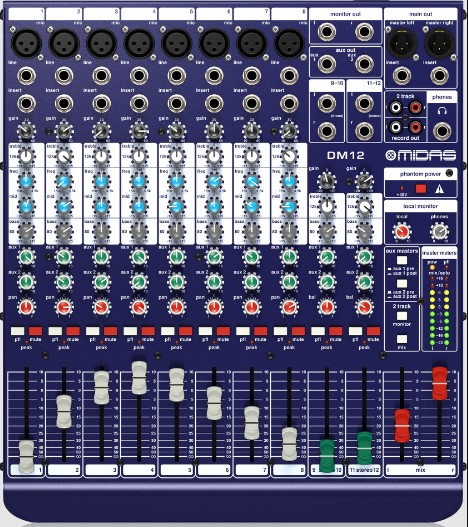The height and width of the screenshot is (527, 468).
Task: Click the 2 track monitor button
Action: point(402,316)
